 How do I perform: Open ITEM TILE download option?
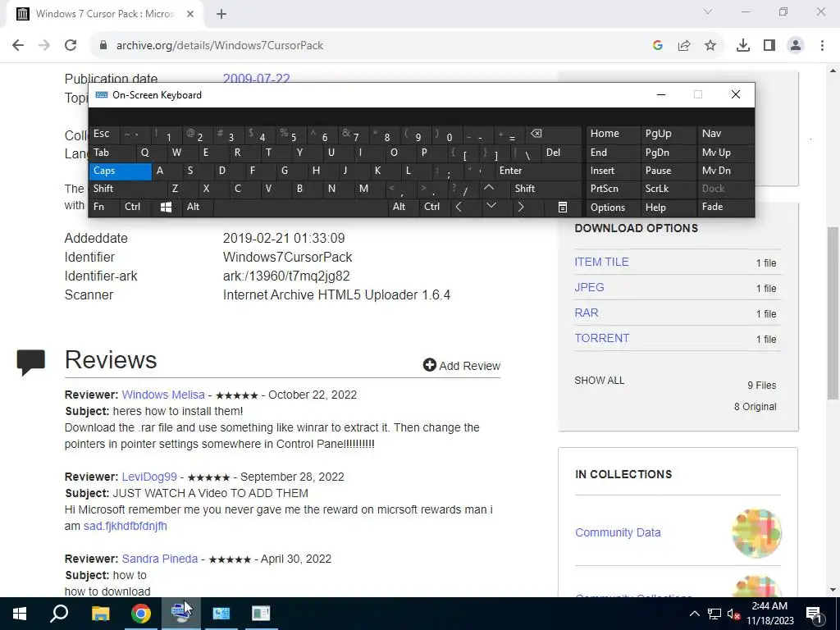pos(601,262)
